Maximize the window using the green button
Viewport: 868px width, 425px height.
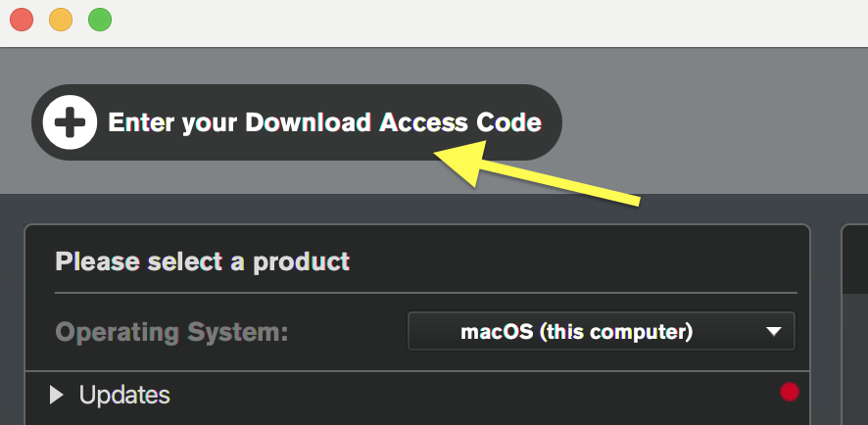[x=100, y=20]
